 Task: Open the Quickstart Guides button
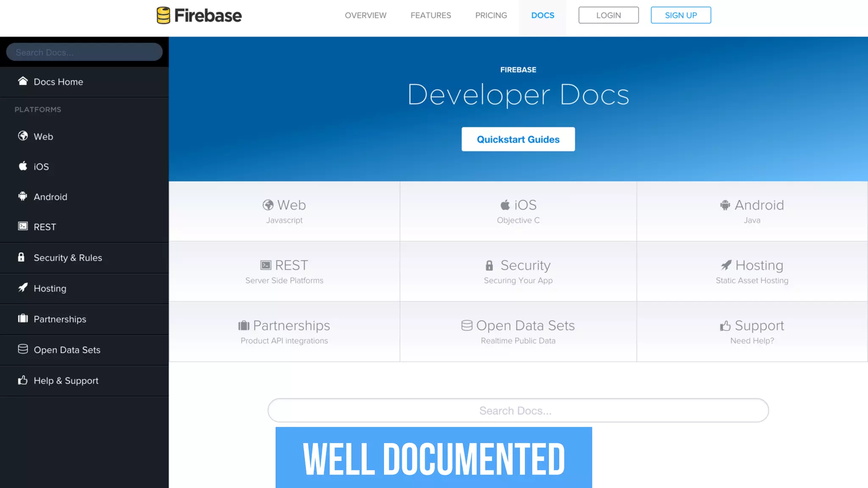pyautogui.click(x=518, y=139)
